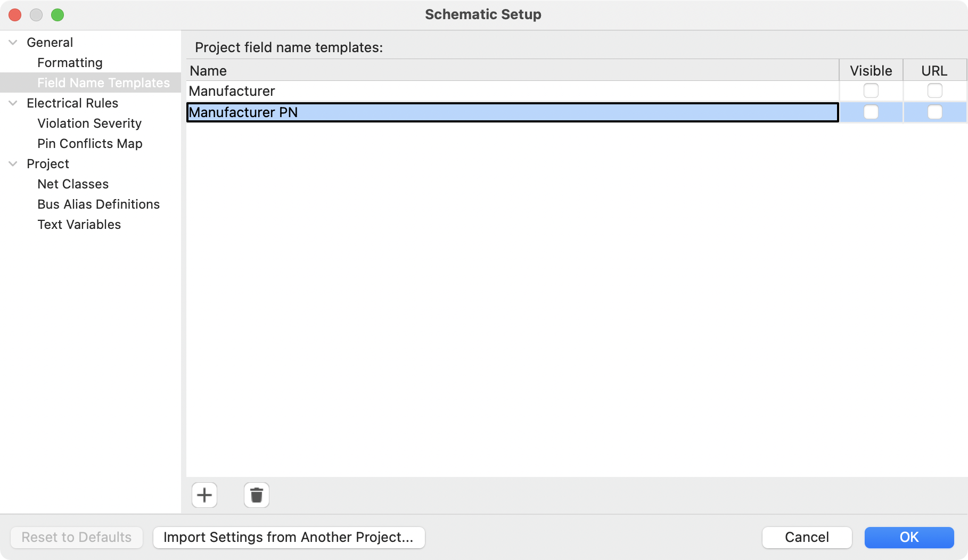This screenshot has height=560, width=968.
Task: Collapse the Electrical Rules section
Action: (12, 103)
